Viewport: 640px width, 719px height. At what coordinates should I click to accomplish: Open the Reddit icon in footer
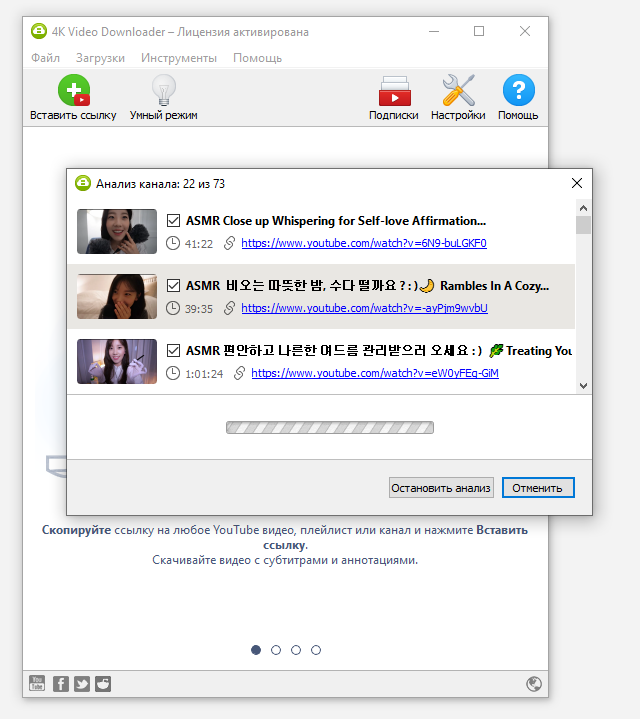(x=103, y=684)
